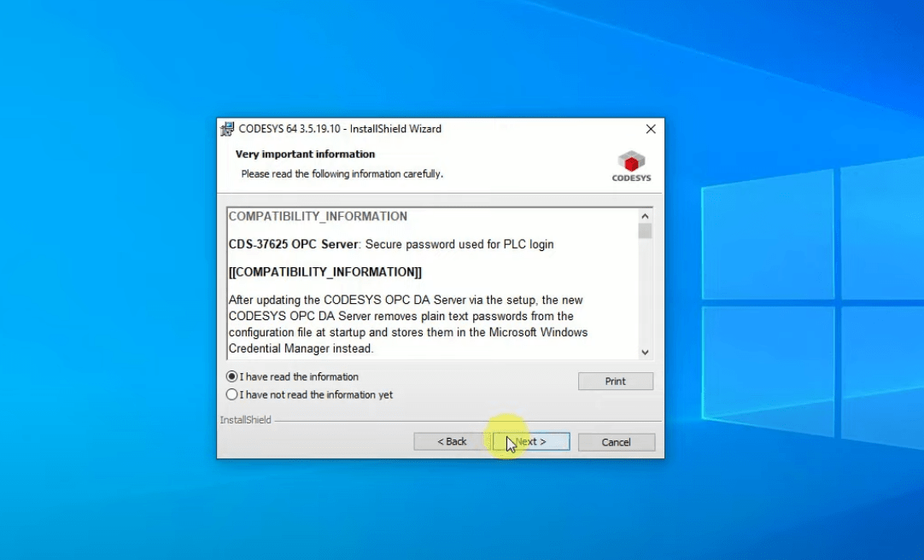Click the "Very important information" heading

305,155
